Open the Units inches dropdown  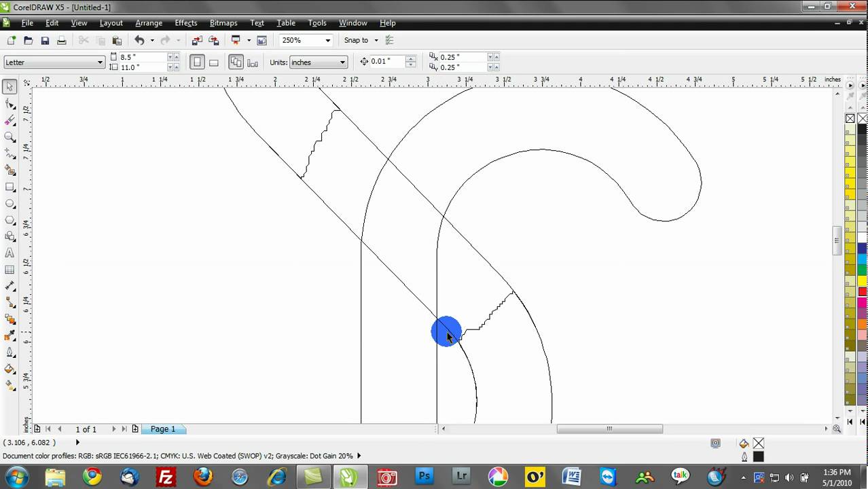tap(342, 62)
